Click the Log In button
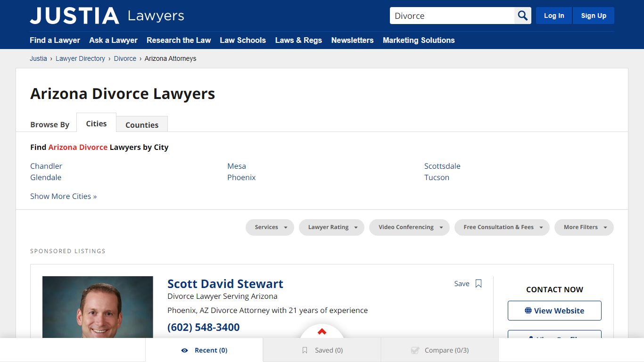This screenshot has width=644, height=362. tap(554, 16)
